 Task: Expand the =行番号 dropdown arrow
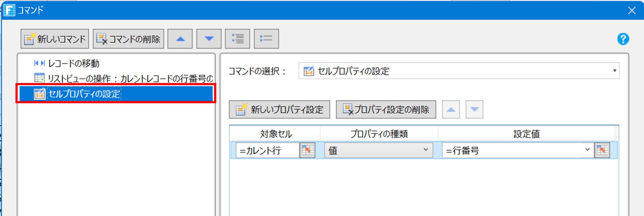click(x=588, y=150)
